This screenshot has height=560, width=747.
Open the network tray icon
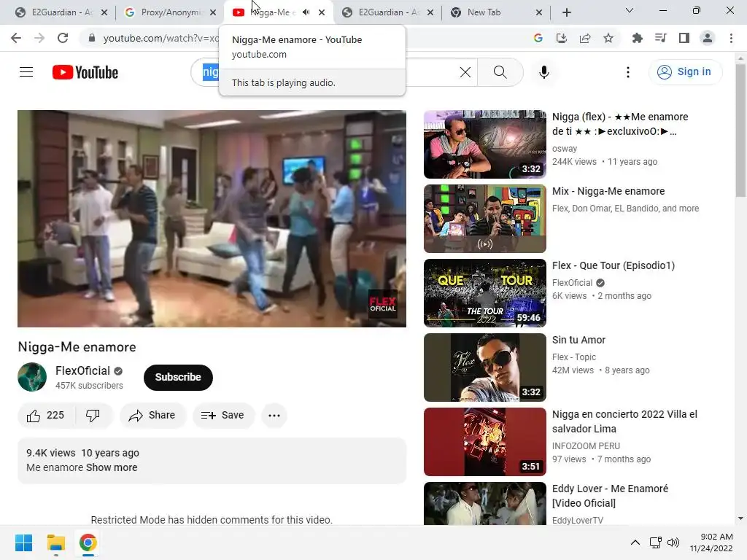coord(655,542)
